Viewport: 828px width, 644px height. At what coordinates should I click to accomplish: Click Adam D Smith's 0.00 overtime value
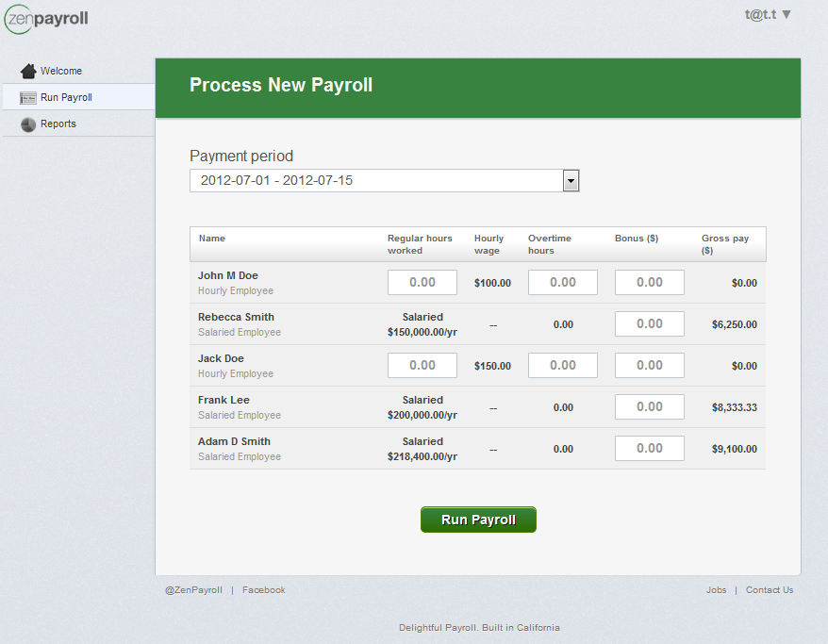click(x=563, y=449)
